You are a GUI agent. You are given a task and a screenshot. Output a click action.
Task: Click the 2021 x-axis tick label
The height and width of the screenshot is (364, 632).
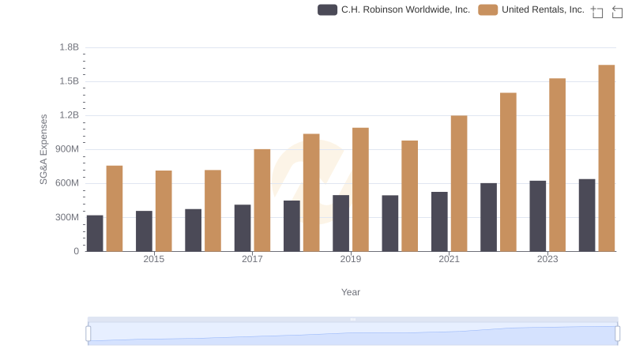449,259
